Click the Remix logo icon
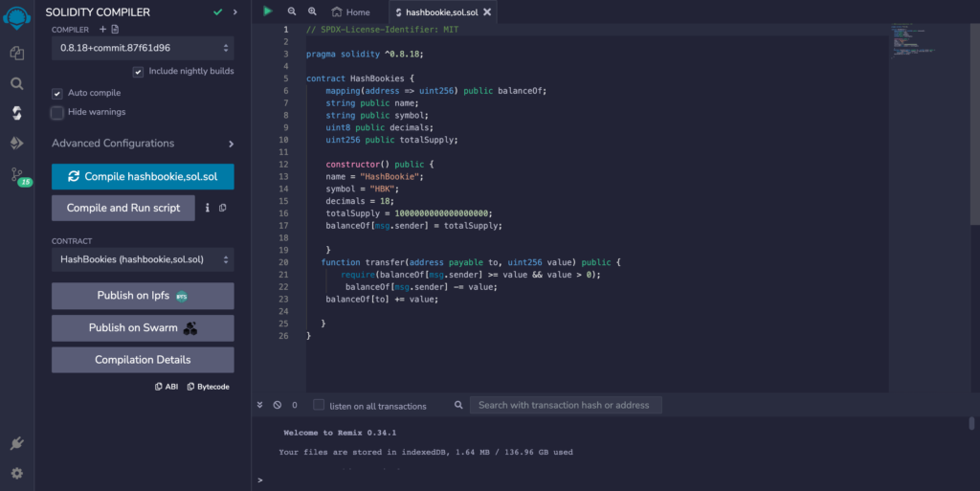 click(17, 17)
